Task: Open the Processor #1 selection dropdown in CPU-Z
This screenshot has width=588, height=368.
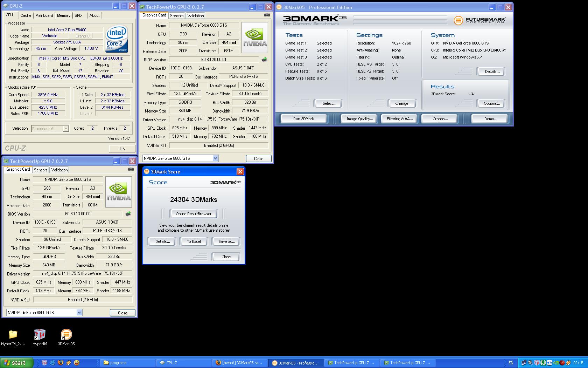Action: (x=65, y=129)
